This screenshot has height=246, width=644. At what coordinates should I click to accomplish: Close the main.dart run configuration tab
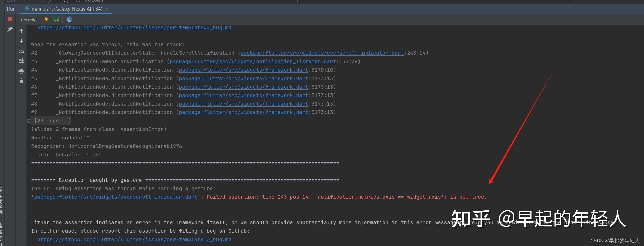107,9
